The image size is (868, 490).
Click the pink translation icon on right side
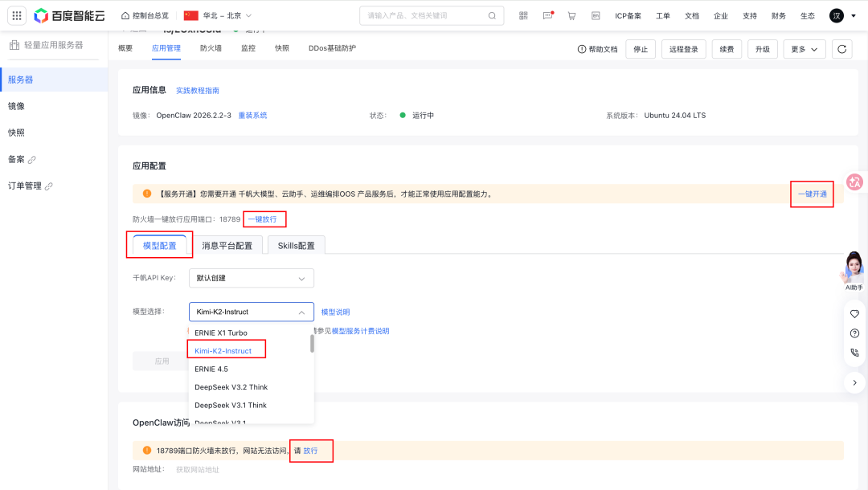click(x=854, y=182)
